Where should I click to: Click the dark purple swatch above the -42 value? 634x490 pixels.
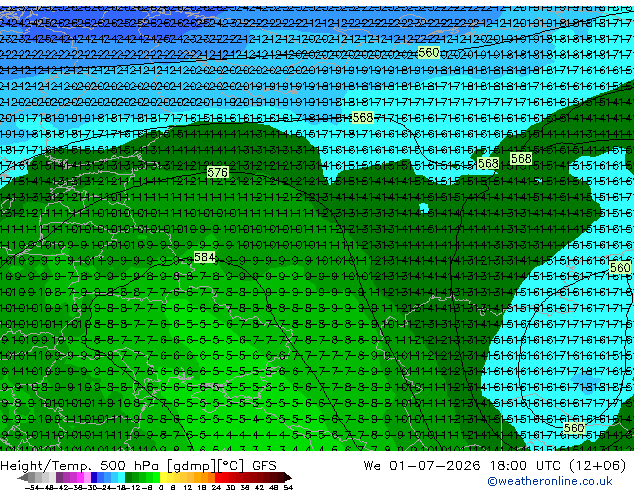[59, 478]
